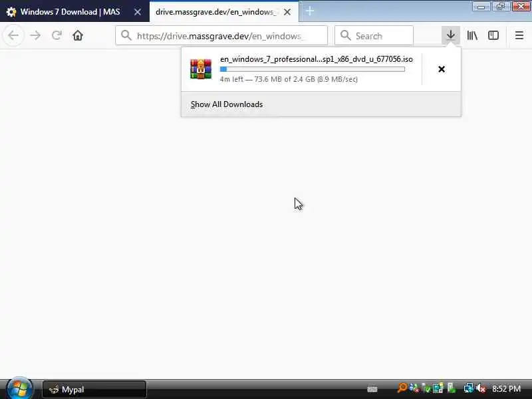This screenshot has height=399, width=532.
Task: Show the sidebars panel
Action: point(493,35)
